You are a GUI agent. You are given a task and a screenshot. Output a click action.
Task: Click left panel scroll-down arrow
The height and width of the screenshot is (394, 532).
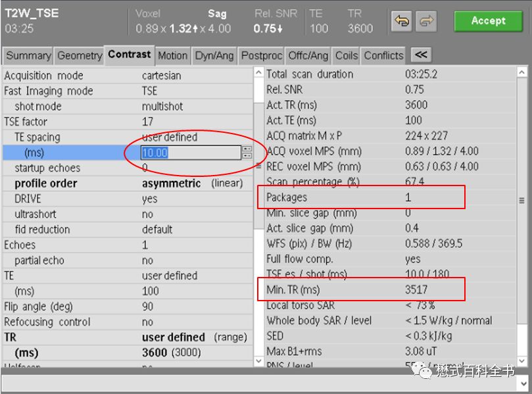[258, 360]
